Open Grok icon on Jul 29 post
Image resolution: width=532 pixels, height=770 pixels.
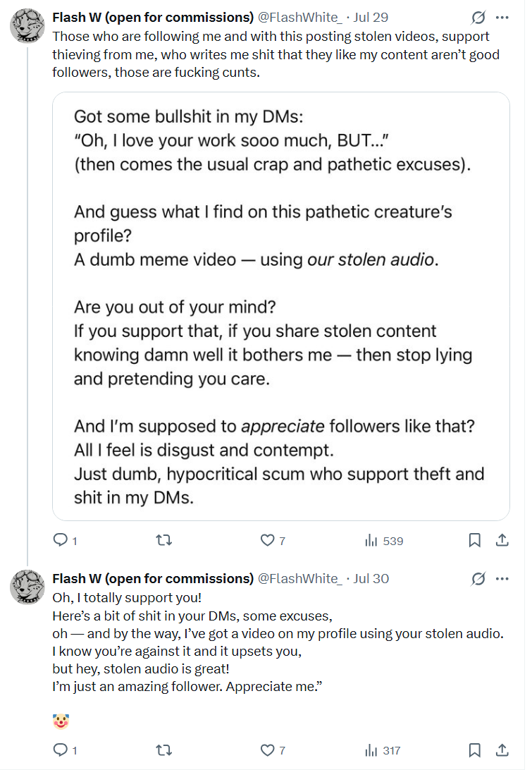pyautogui.click(x=478, y=17)
